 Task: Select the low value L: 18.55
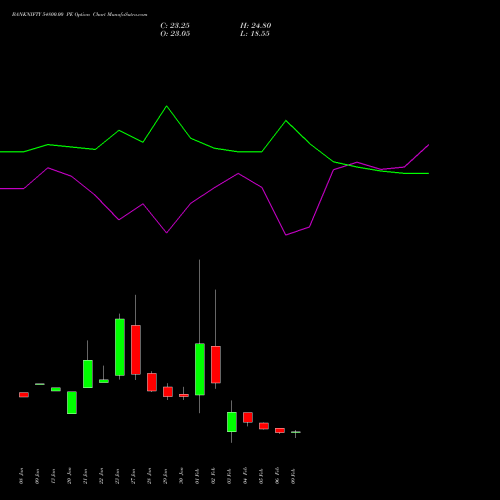(x=255, y=34)
